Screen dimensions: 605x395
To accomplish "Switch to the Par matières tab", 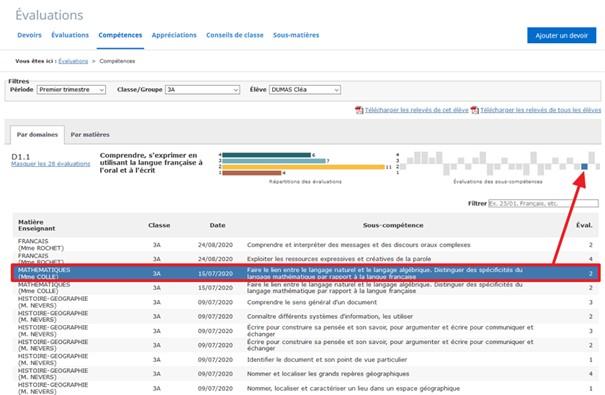I will coord(90,135).
